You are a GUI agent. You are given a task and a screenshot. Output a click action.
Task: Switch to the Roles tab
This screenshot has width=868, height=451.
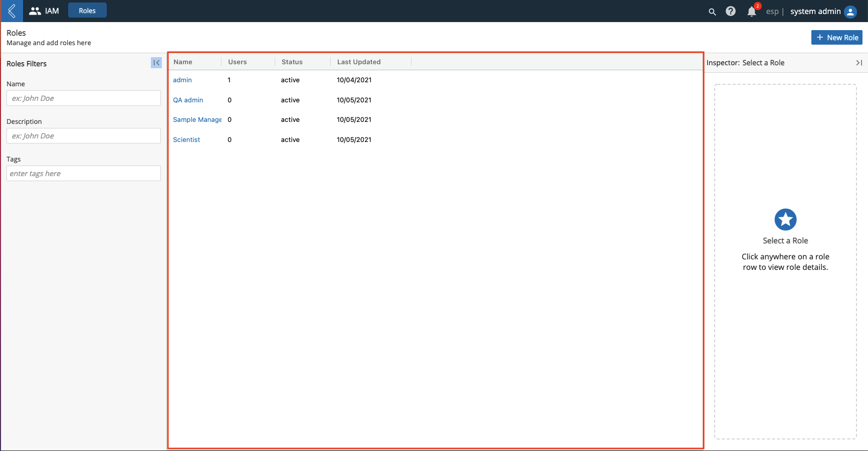pos(87,11)
